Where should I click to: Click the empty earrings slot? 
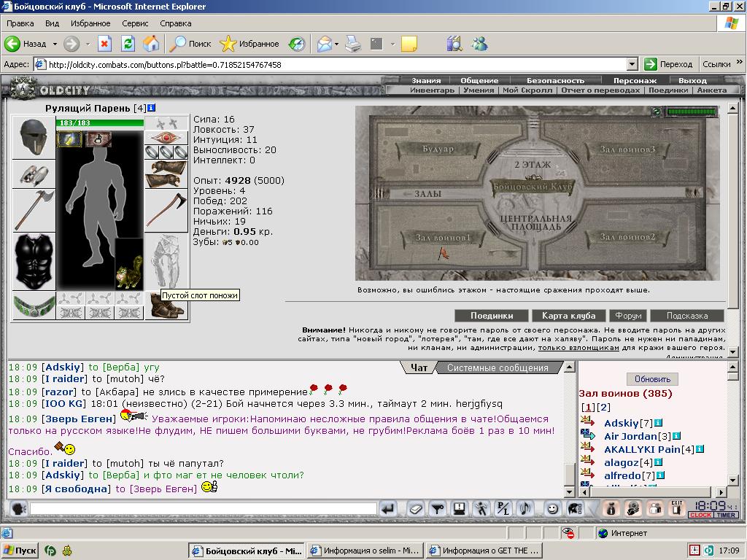pyautogui.click(x=166, y=123)
